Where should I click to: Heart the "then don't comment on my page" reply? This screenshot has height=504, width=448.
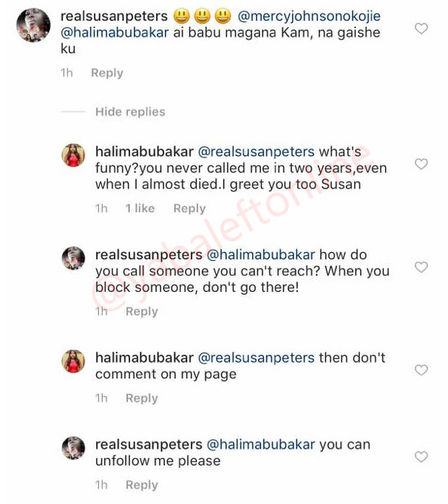(x=421, y=370)
